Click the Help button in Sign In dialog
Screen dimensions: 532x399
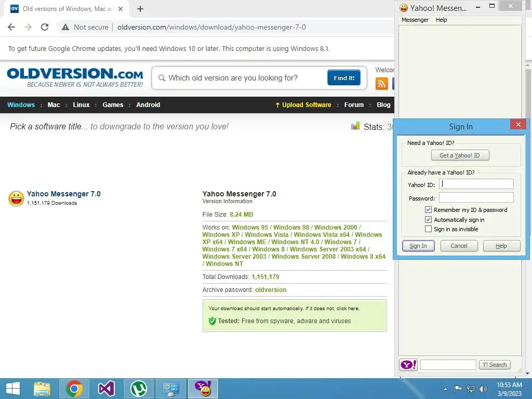click(x=501, y=246)
